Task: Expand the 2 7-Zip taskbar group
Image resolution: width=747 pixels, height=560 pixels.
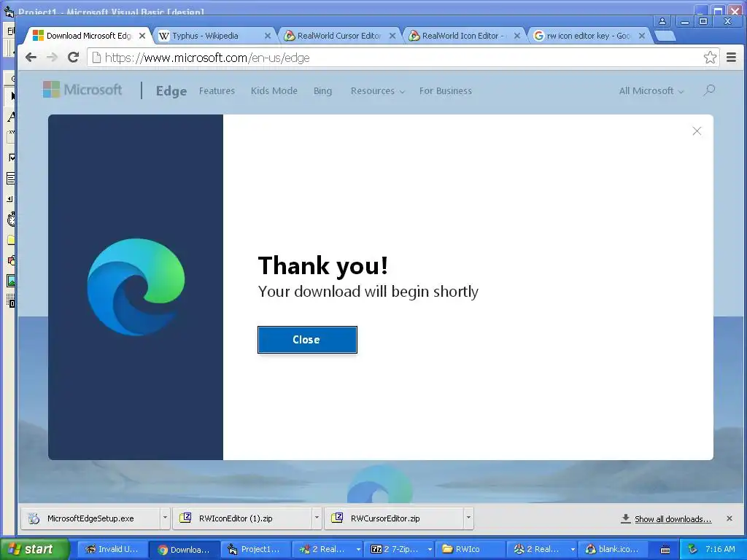Action: tap(430, 550)
